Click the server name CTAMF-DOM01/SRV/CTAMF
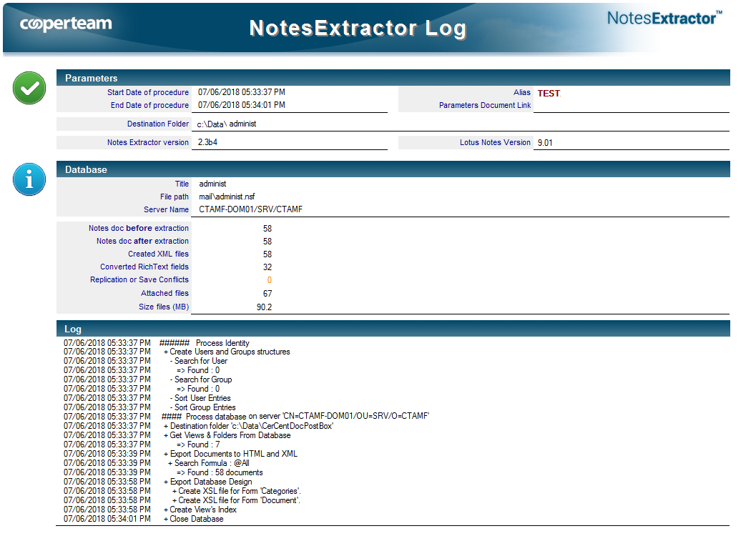Image resolution: width=756 pixels, height=536 pixels. click(x=251, y=209)
